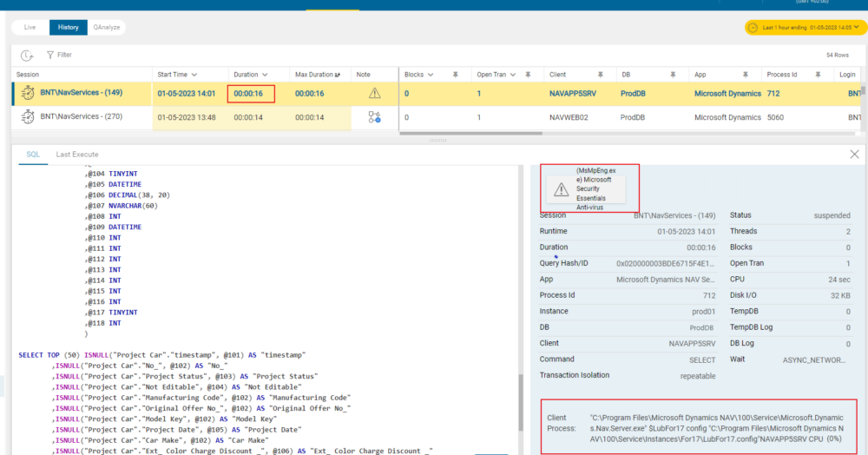868x455 pixels.
Task: Click the history clock refresh icon
Action: 27,55
